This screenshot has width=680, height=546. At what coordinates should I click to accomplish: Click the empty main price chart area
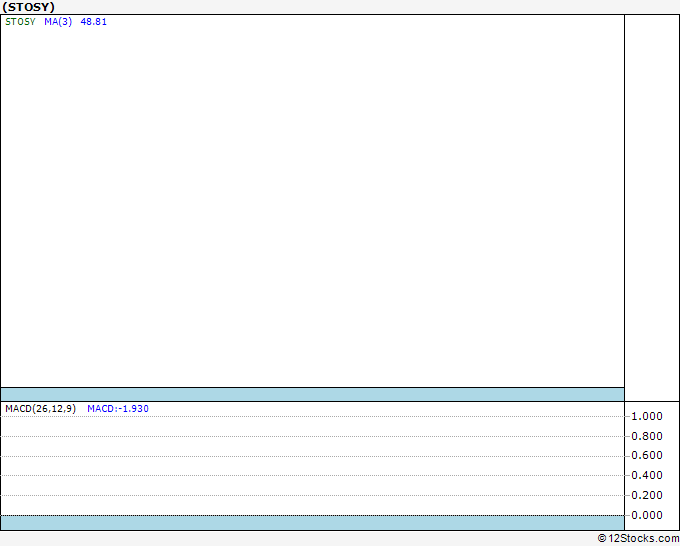pyautogui.click(x=312, y=200)
